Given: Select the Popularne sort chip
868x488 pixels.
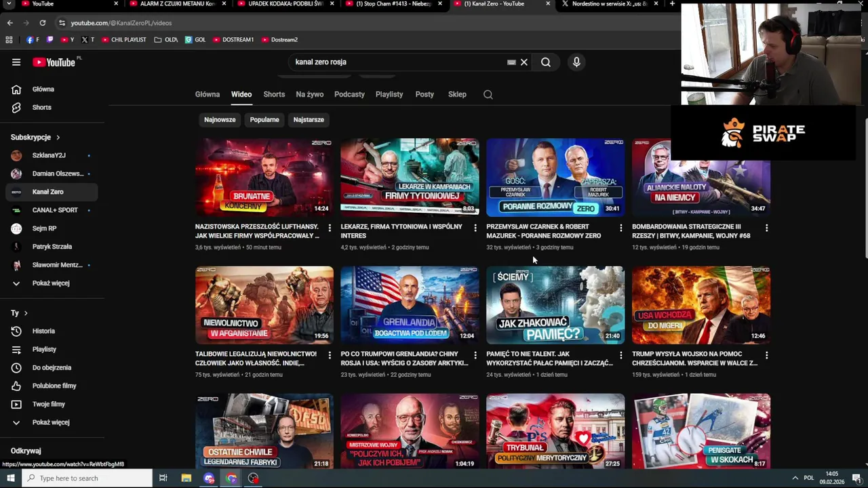Looking at the screenshot, I should point(264,119).
